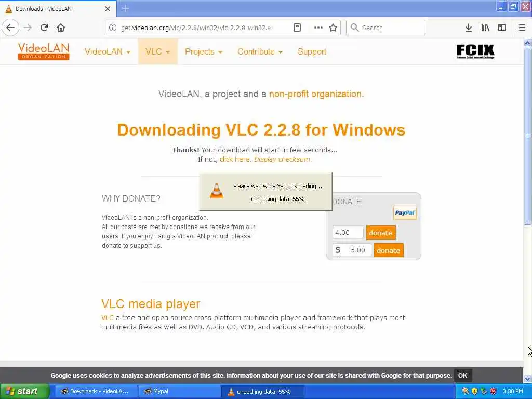Click 'Please wait while Setup is loading...' text
532x399 pixels.
pos(277,186)
